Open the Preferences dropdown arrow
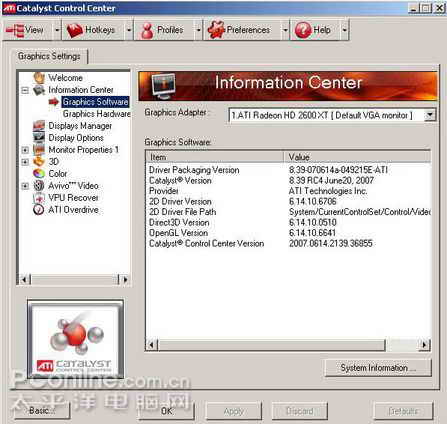Screen dimensions: 447x424 click(285, 30)
